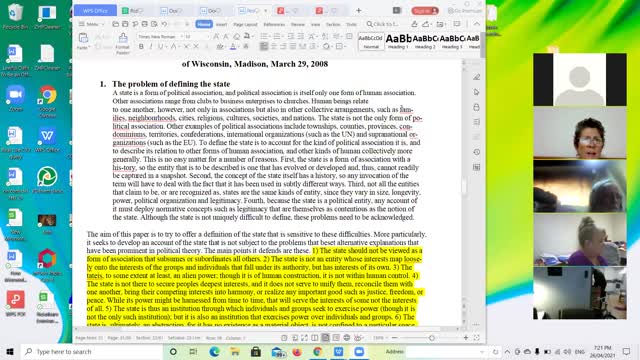Viewport: 640px width, 360px height.
Task: Click the WPS Office home tab
Action: [95, 11]
